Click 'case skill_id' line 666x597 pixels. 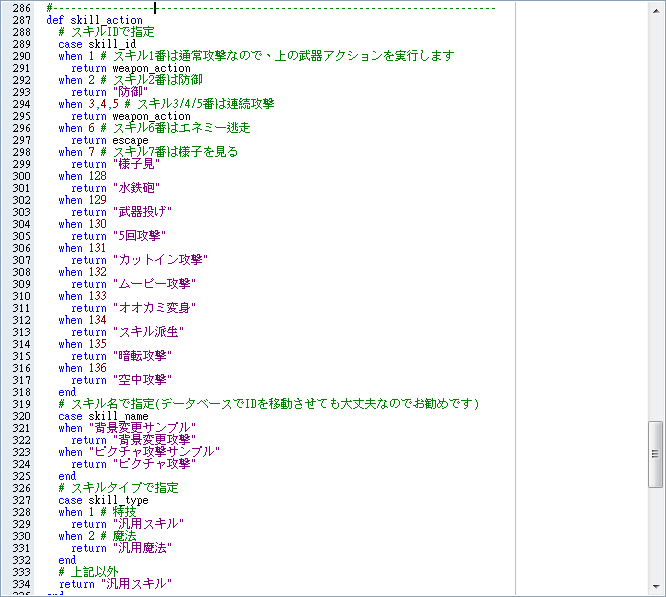tap(97, 44)
